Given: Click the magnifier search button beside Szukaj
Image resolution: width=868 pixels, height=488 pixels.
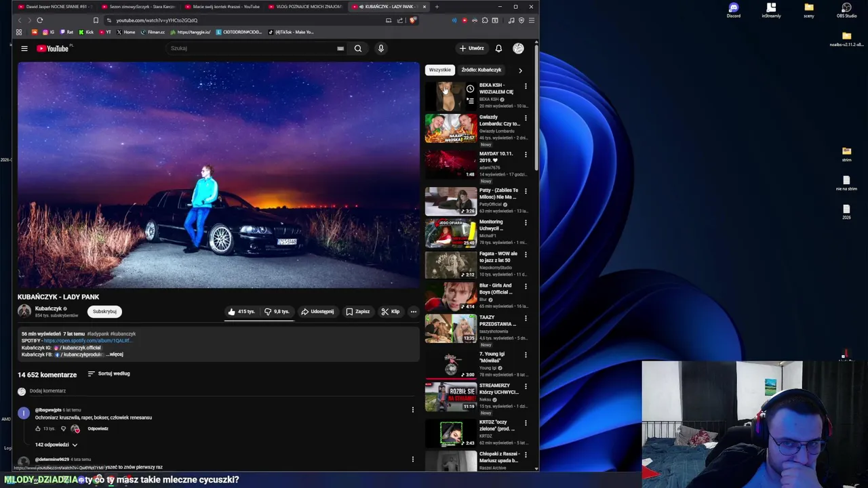Looking at the screenshot, I should (x=358, y=48).
